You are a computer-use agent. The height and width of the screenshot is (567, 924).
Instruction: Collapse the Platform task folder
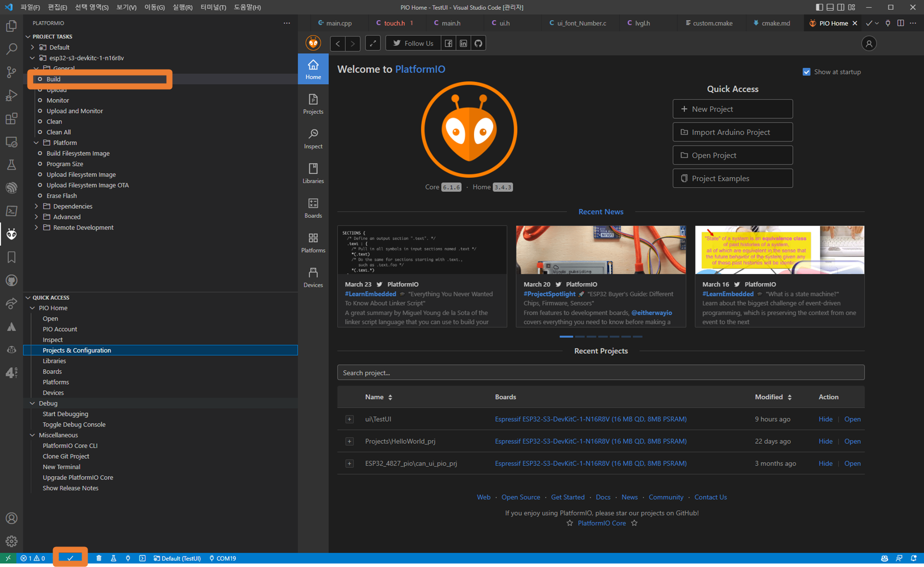[x=36, y=143]
